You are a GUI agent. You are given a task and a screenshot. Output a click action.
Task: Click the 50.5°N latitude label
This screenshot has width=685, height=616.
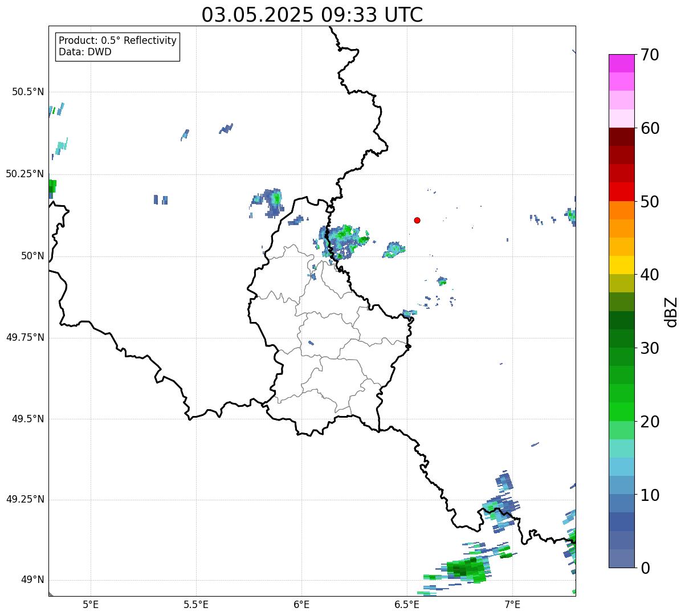[28, 92]
